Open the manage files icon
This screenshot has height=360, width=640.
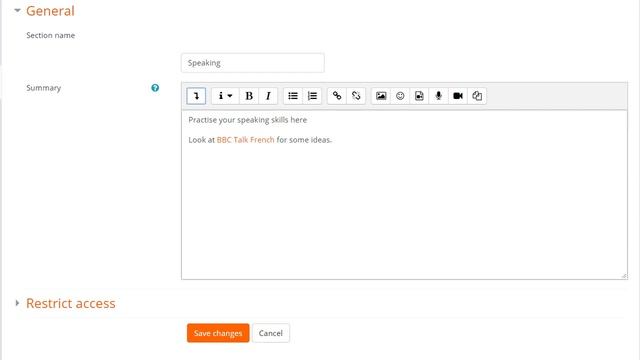[477, 96]
